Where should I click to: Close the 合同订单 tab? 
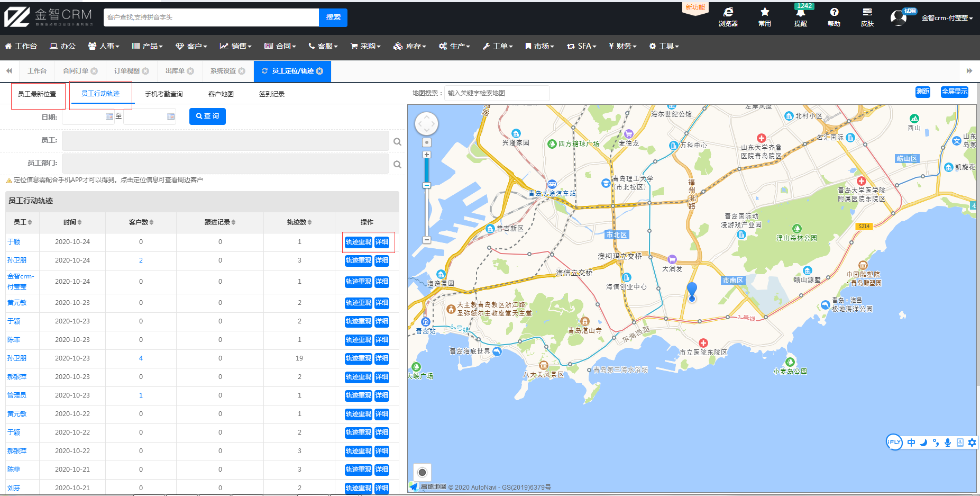coord(94,71)
